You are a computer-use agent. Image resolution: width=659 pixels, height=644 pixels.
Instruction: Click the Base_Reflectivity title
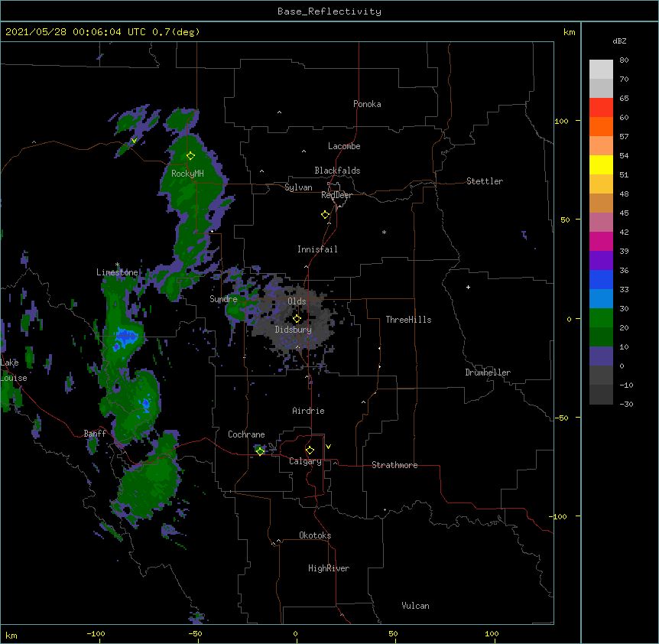click(x=329, y=11)
